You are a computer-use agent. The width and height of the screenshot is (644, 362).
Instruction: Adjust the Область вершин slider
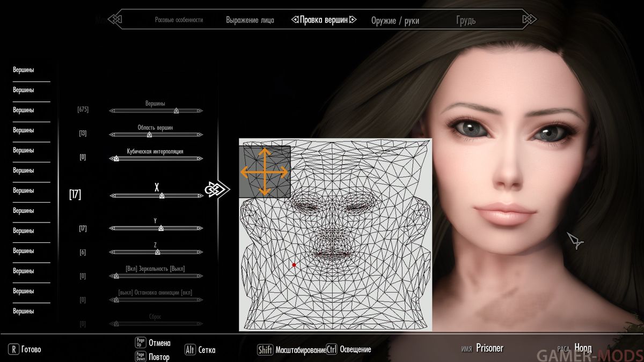coord(156,135)
